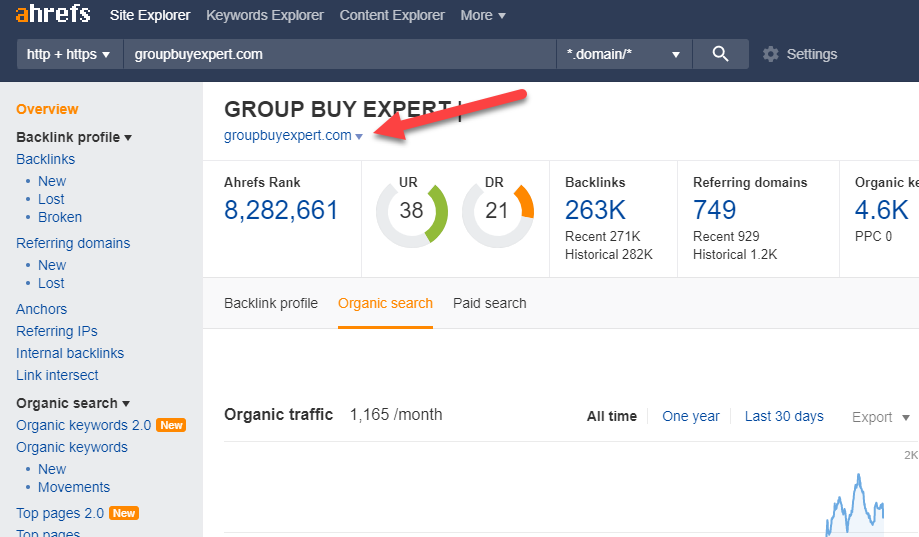The width and height of the screenshot is (919, 537).
Task: Open the http + https protocol dropdown
Action: coord(68,54)
